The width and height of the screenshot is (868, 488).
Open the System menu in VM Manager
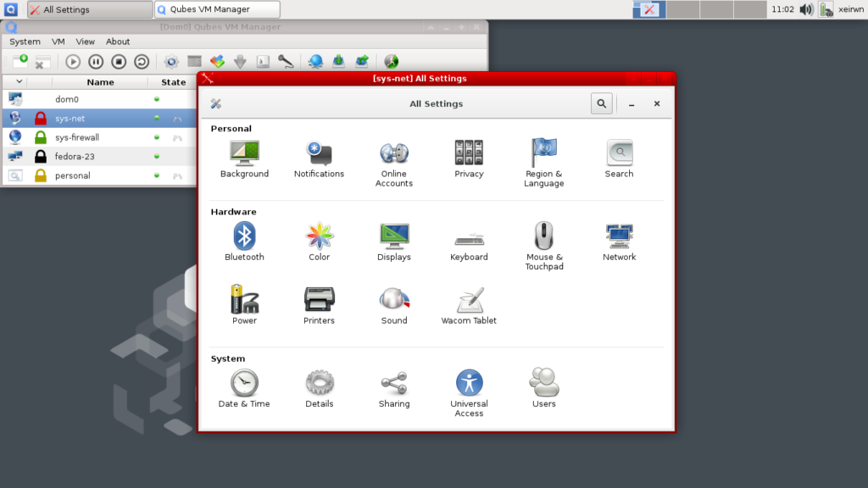click(25, 42)
